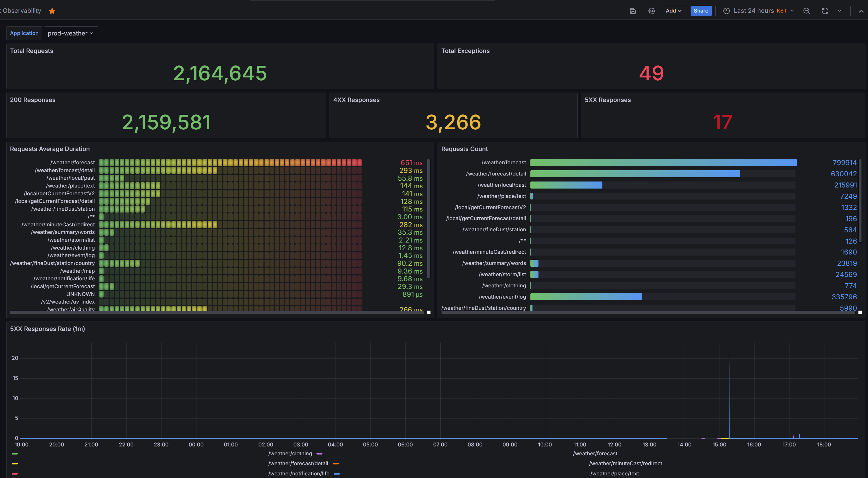Click the orange favorite star icon

[x=52, y=11]
